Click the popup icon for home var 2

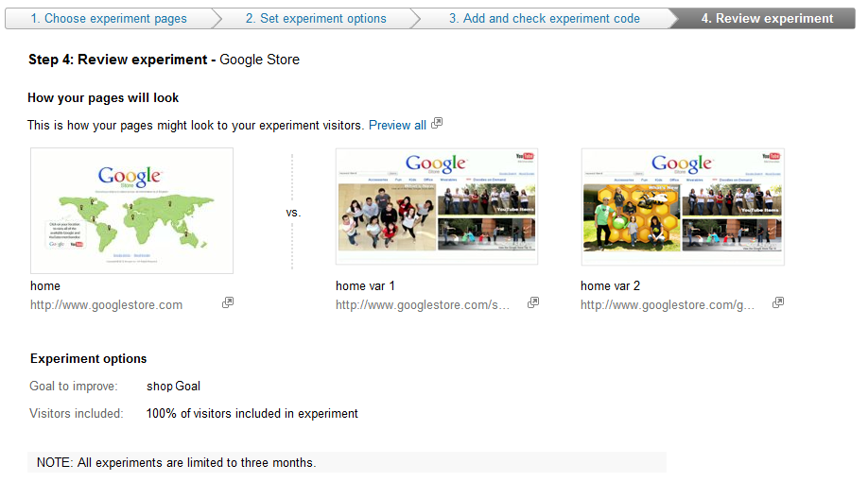point(778,302)
